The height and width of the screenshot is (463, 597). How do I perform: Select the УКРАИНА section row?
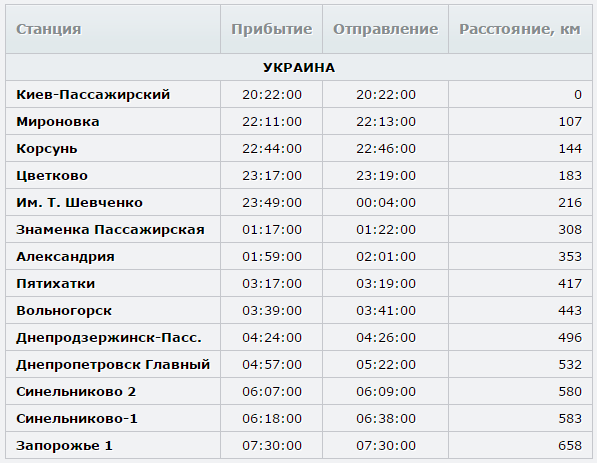[299, 67]
